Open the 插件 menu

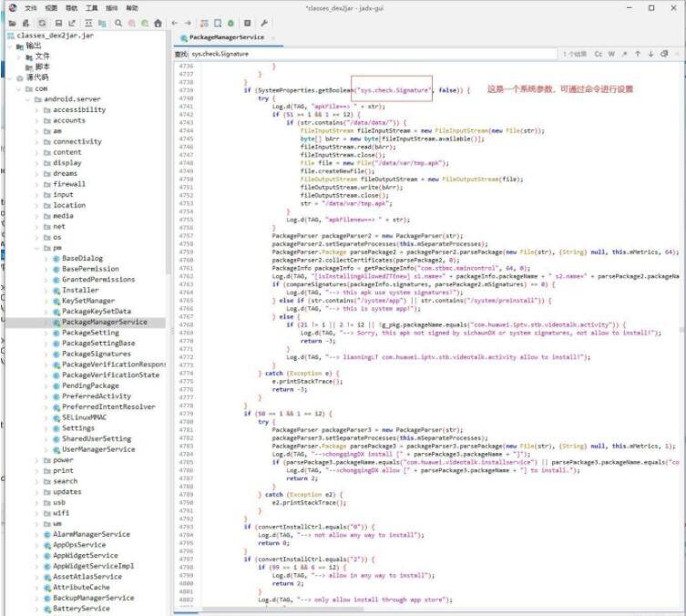pos(111,8)
